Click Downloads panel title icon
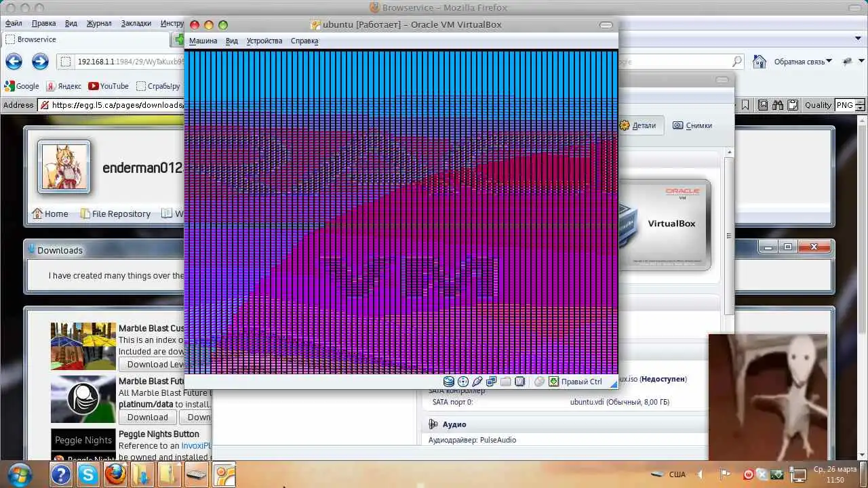The image size is (868, 488). click(x=31, y=249)
